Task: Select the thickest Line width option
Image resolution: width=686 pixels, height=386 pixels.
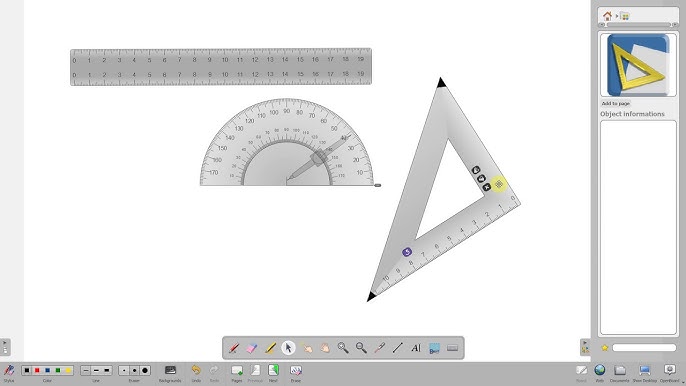Action: pyautogui.click(x=107, y=370)
